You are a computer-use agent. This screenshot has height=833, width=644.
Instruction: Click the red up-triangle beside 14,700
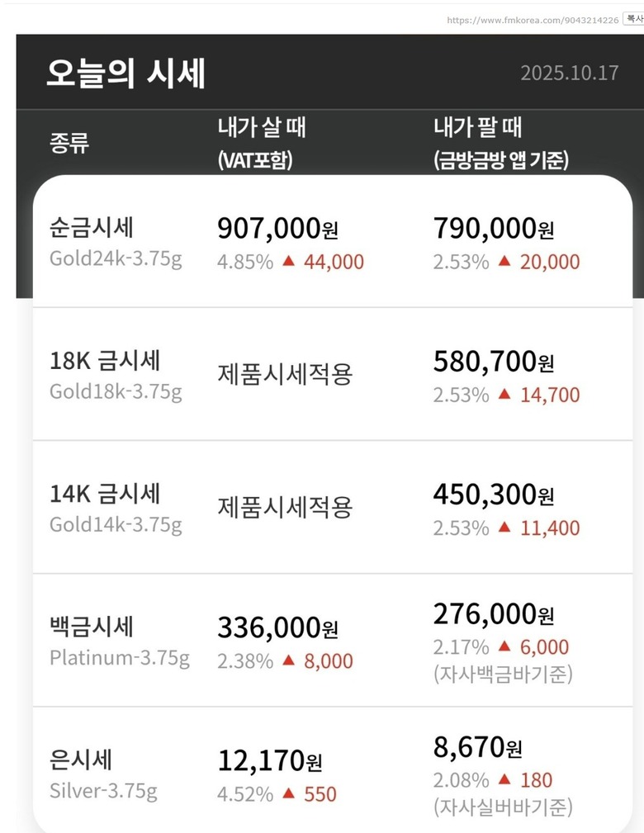tap(504, 395)
